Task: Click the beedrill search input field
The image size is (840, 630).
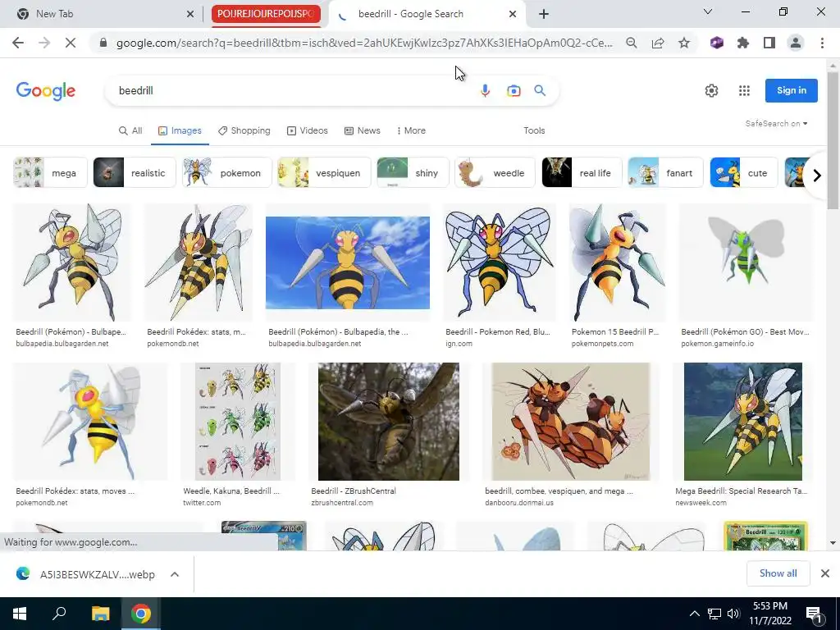Action: [x=294, y=90]
